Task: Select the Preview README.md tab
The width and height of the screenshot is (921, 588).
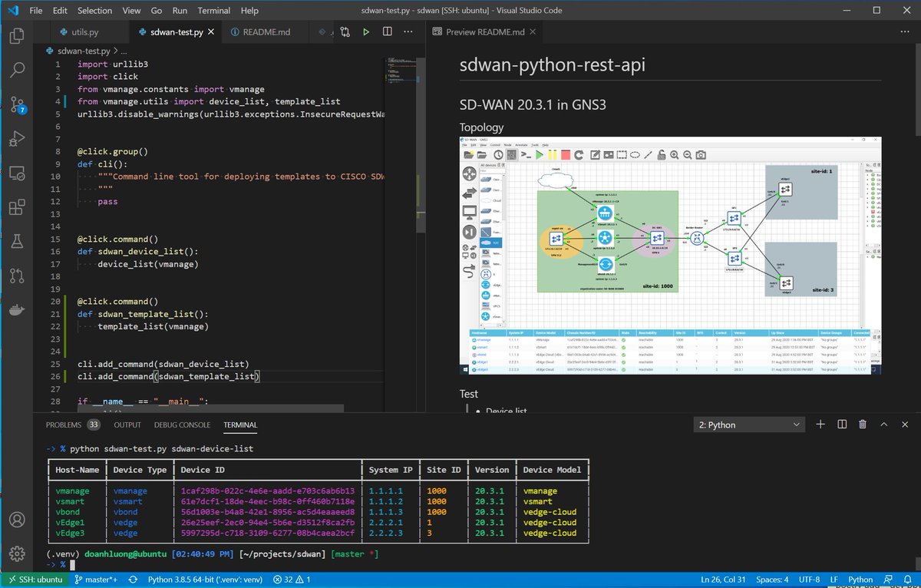Action: [485, 32]
